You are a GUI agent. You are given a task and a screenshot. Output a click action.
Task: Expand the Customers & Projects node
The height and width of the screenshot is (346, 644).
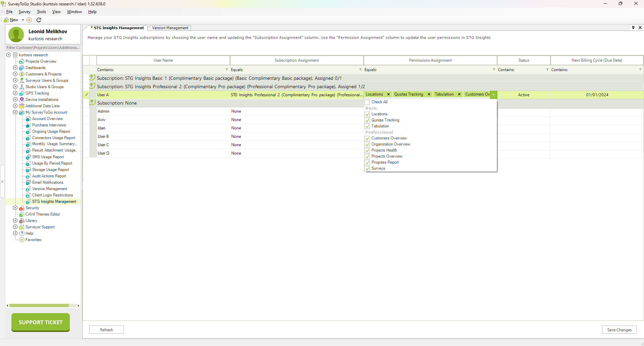pos(15,74)
